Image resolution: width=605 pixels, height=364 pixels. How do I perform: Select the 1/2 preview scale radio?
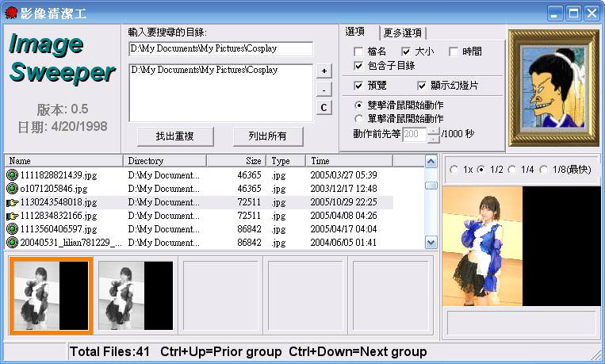(481, 170)
